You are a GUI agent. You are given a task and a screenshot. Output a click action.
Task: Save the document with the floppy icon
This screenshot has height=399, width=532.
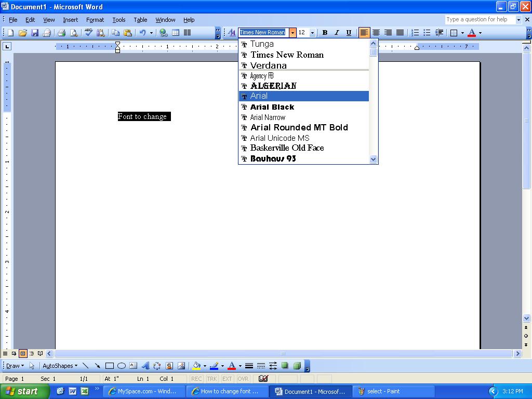tap(35, 33)
